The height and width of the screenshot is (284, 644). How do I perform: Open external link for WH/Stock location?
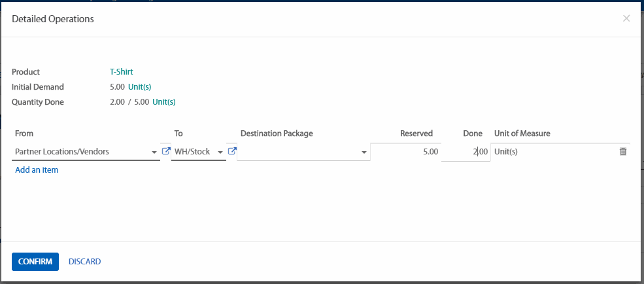point(232,152)
